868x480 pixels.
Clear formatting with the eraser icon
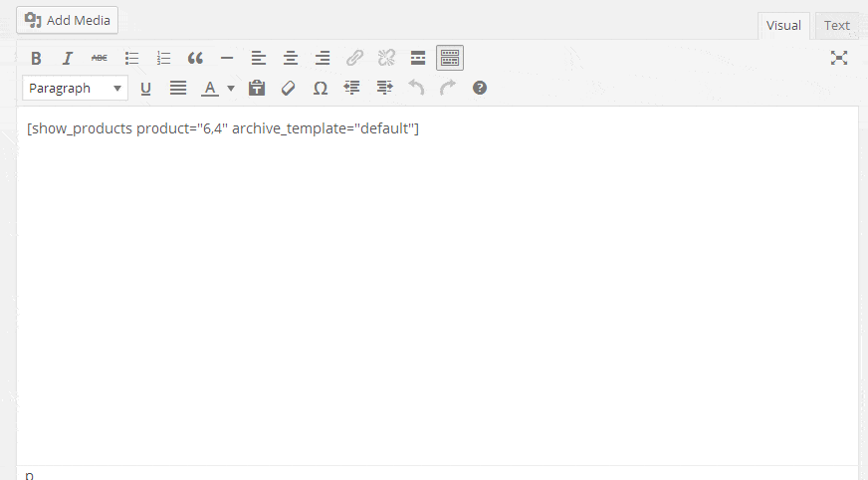click(x=289, y=88)
